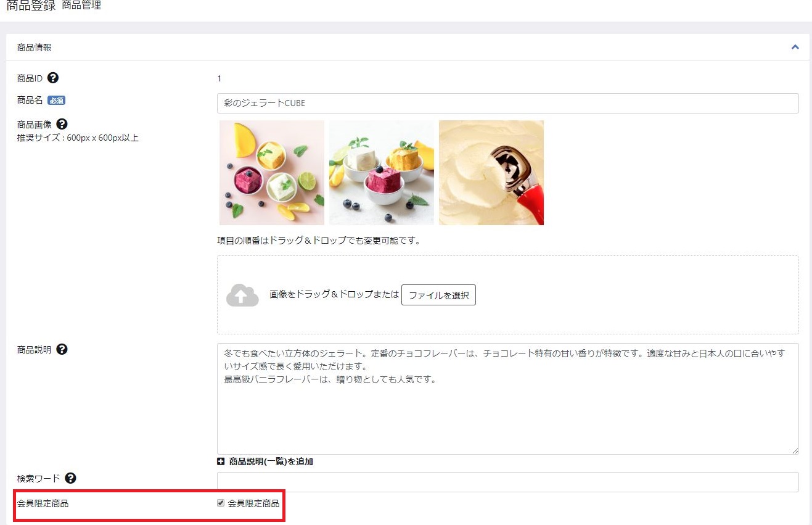This screenshot has height=525, width=812.
Task: Click the 商品名 input field
Action: [507, 103]
